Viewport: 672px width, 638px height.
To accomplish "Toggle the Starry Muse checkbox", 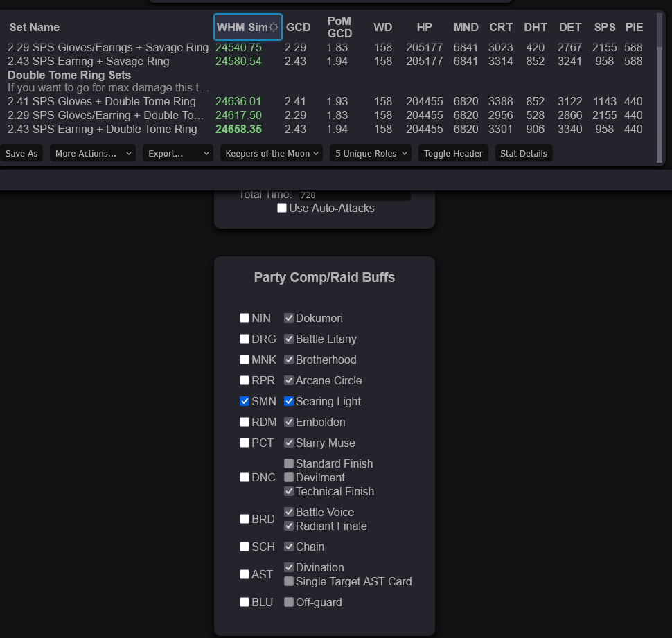I will (289, 443).
